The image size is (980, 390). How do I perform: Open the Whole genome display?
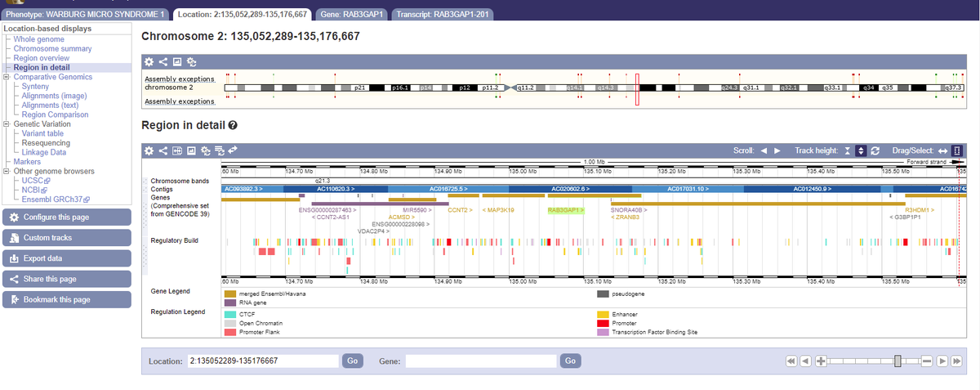[38, 39]
